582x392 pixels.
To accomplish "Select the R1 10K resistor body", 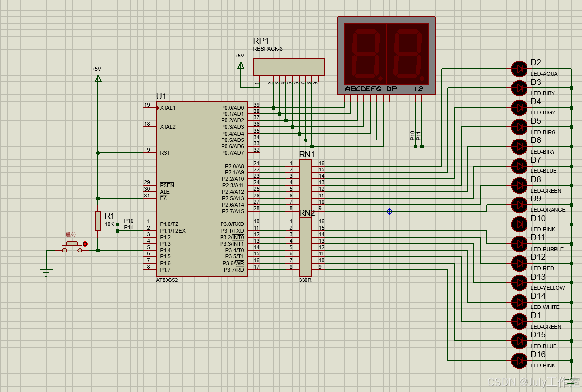I will tap(98, 221).
